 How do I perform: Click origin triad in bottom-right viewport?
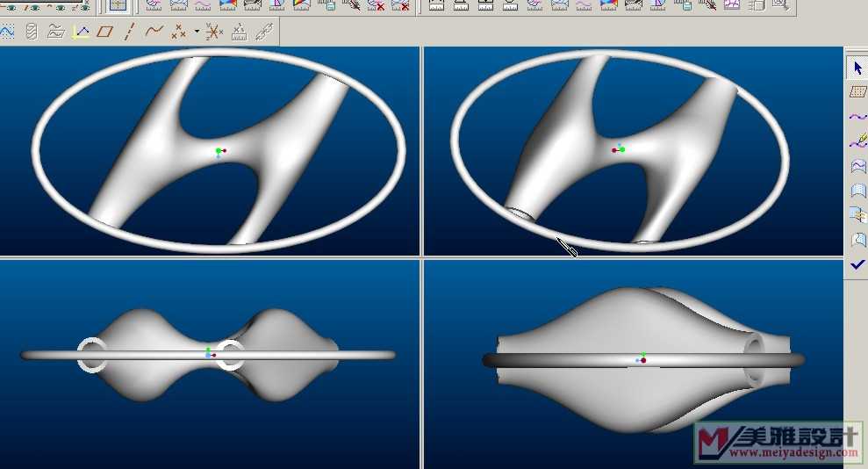[x=642, y=357]
